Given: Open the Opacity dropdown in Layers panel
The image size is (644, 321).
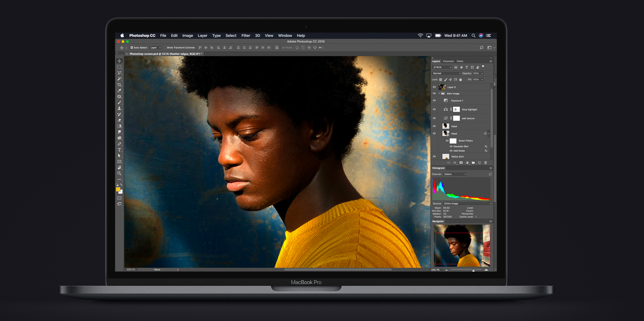Looking at the screenshot, I should (482, 74).
